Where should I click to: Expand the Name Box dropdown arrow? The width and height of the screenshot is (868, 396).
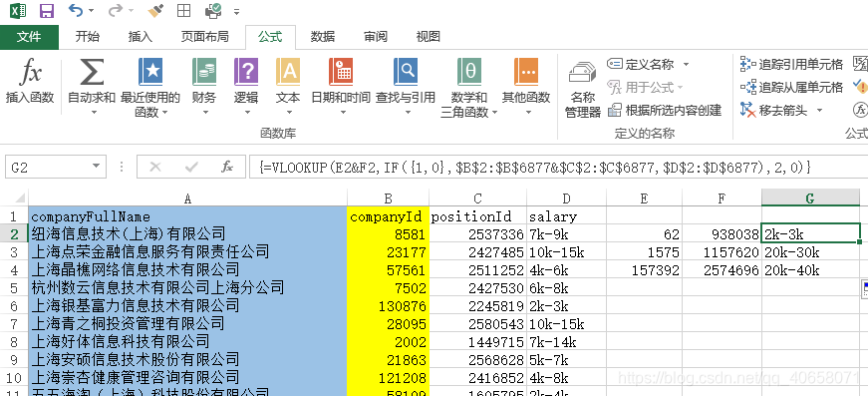click(97, 167)
